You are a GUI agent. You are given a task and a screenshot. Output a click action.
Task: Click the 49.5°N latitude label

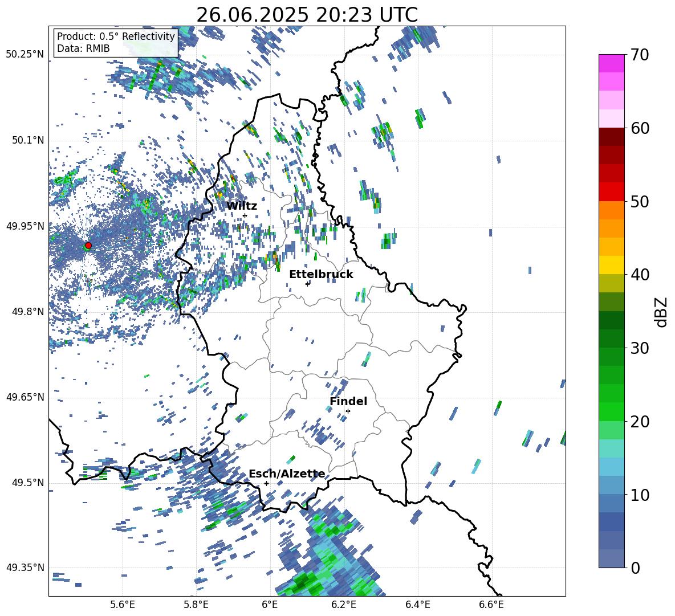coord(27,483)
